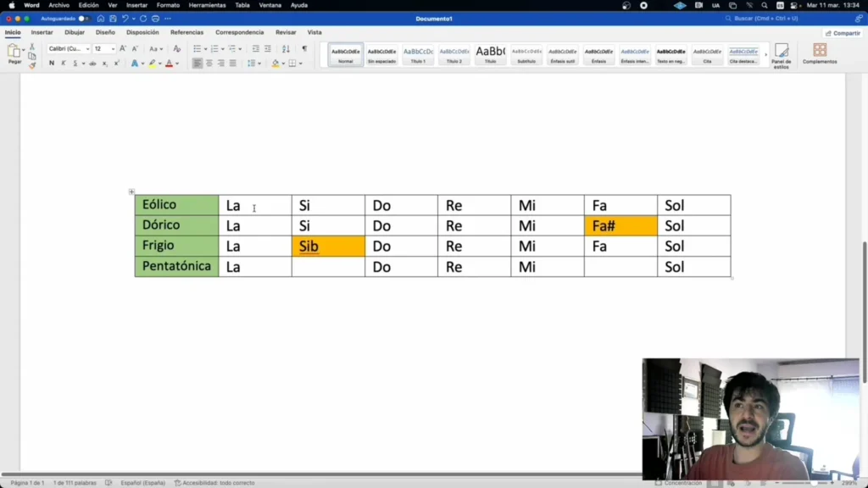Screen dimensions: 868x488
Task: Click the Pentatónica row header cell
Action: tap(176, 267)
